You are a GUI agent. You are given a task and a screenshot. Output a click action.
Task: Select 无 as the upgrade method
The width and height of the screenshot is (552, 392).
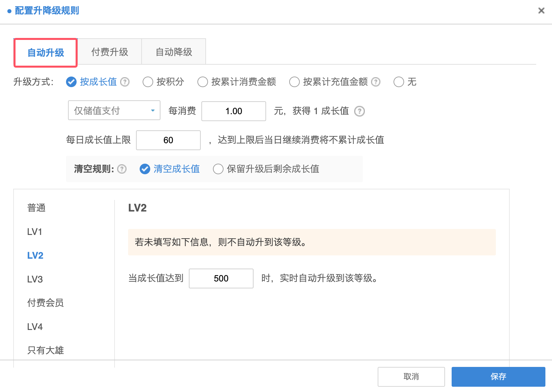coord(399,82)
